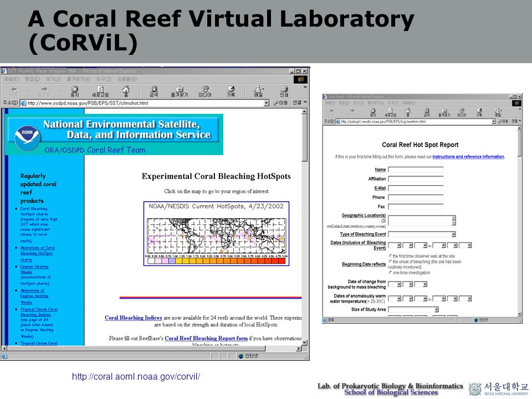The height and width of the screenshot is (399, 532).
Task: Click the Go (이동) button in the Coral Reefs window
Action: tap(503, 121)
